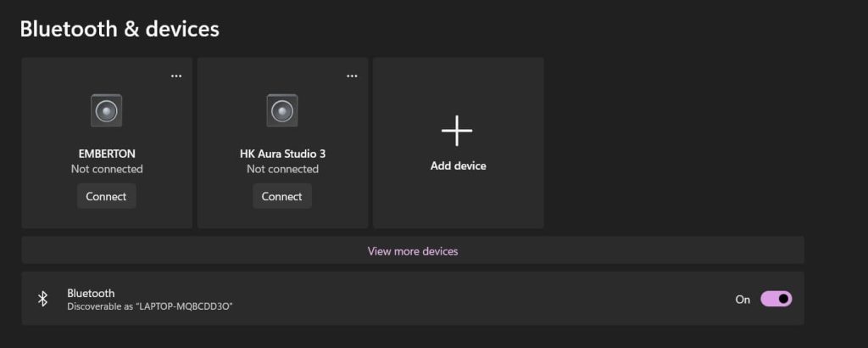Open HK Aura Studio 3 more options

(352, 76)
